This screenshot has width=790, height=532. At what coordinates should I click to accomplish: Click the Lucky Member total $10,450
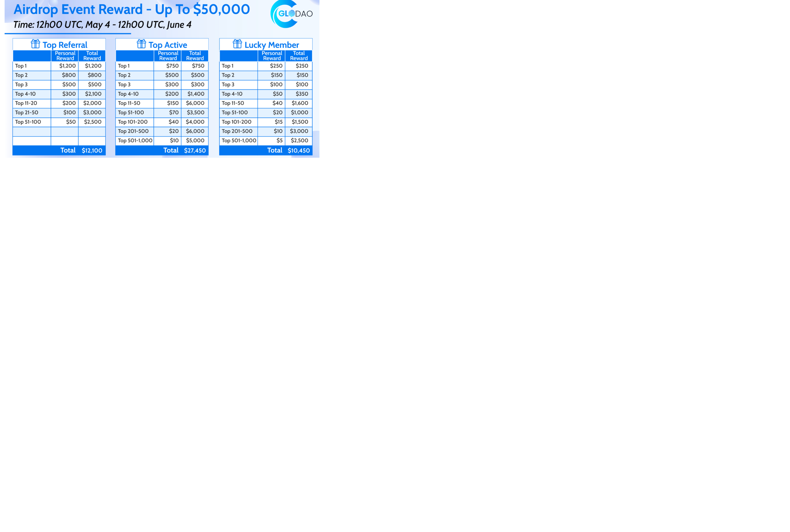tap(299, 151)
